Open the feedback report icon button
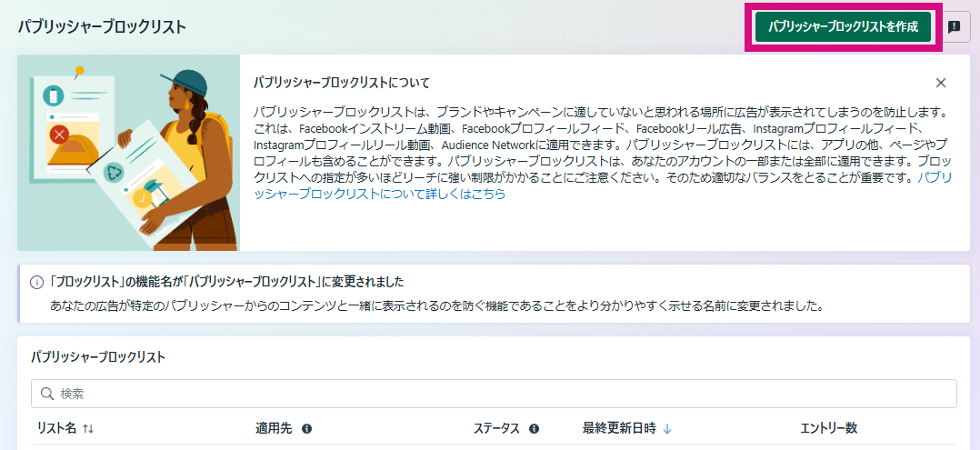Screen dimensions: 980x450 coord(954,27)
